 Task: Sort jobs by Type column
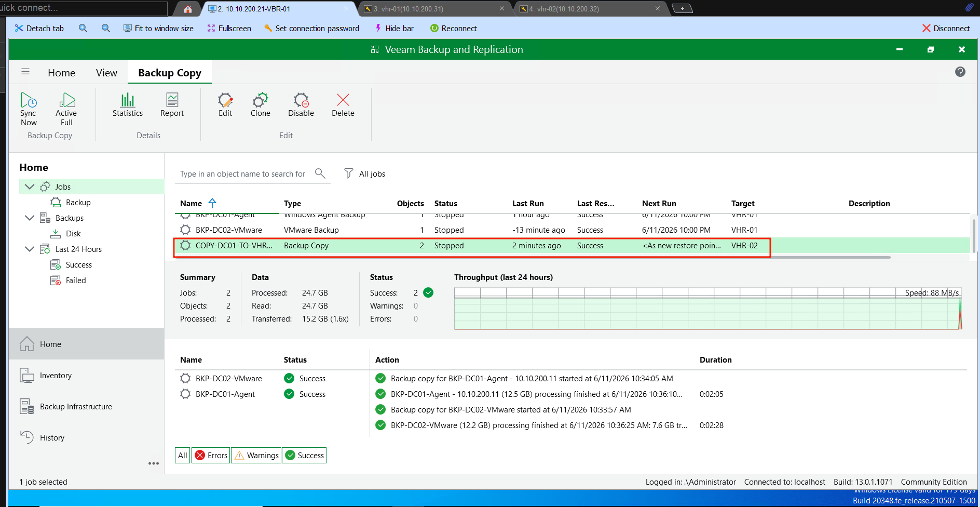point(292,204)
